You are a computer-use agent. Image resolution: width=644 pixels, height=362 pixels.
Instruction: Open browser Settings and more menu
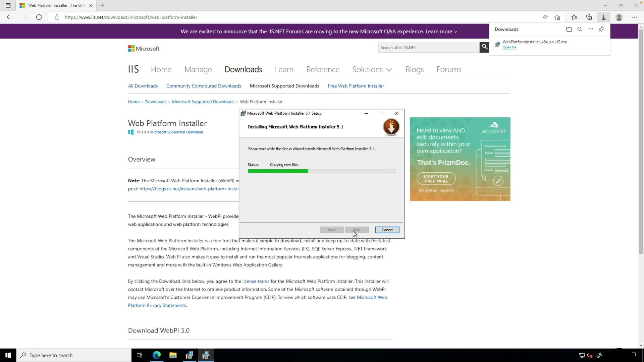pyautogui.click(x=634, y=17)
